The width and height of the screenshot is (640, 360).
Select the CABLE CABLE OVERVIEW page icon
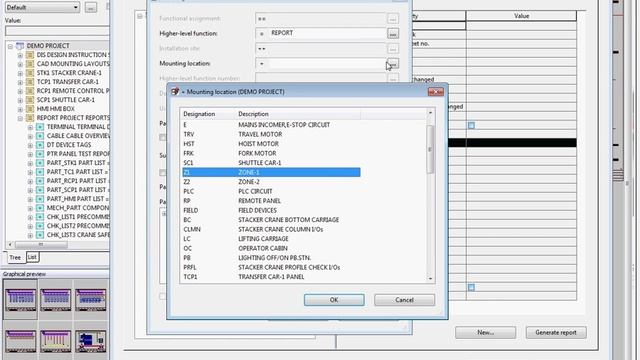(40, 136)
